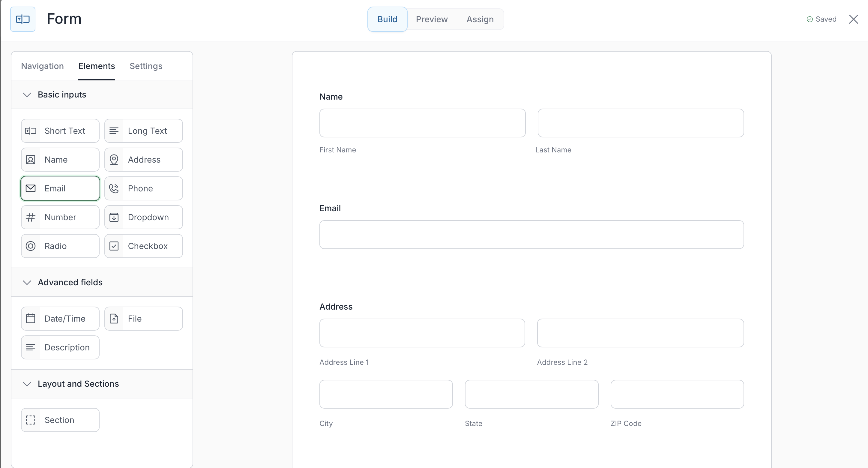Collapse the Advanced fields group

point(27,282)
